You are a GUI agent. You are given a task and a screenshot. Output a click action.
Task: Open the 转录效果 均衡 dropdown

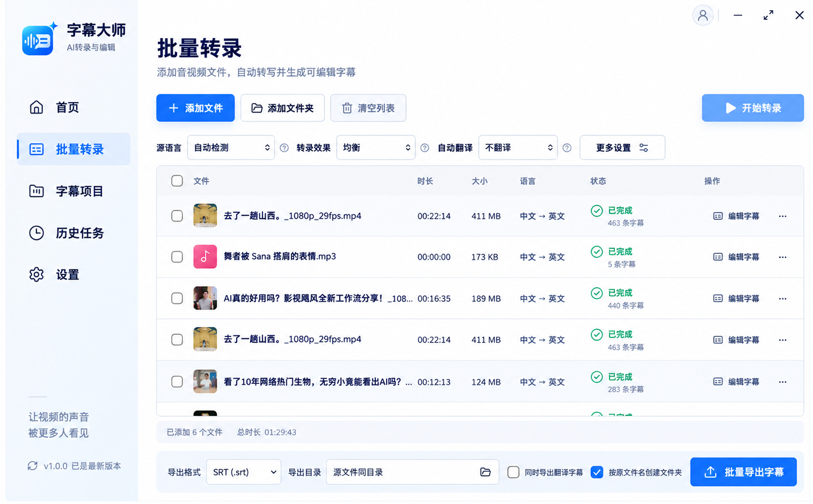pos(376,148)
